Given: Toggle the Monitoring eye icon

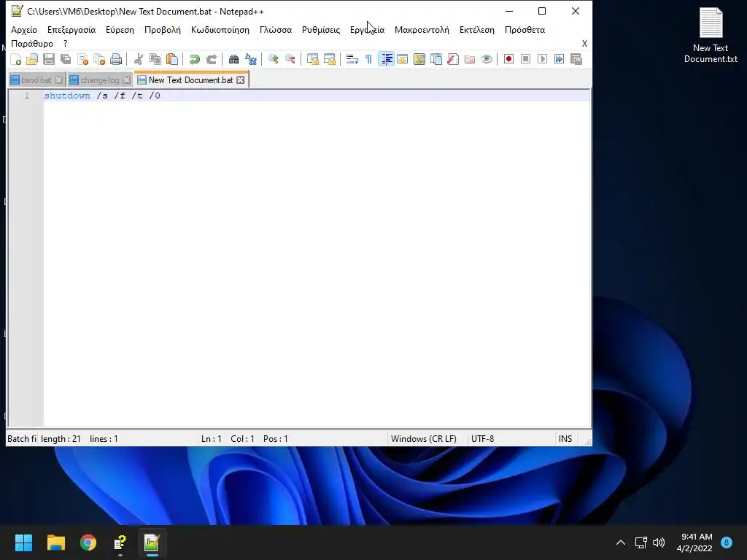Looking at the screenshot, I should pyautogui.click(x=487, y=59).
